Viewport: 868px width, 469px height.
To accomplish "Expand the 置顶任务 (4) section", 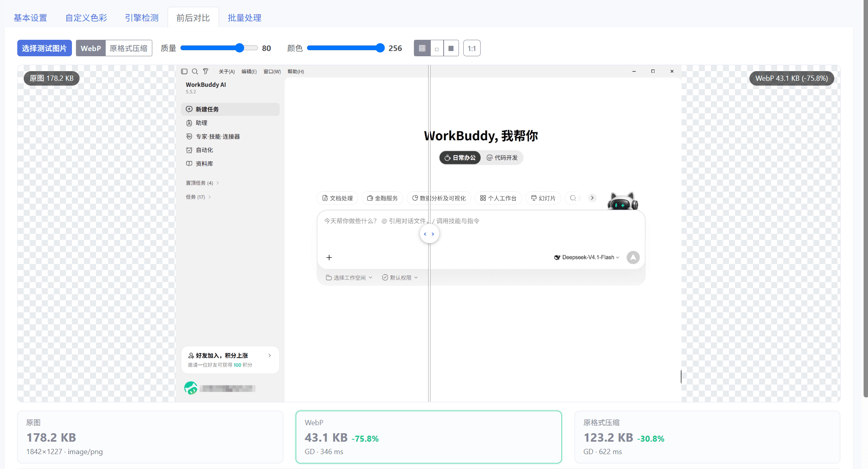I will (203, 183).
